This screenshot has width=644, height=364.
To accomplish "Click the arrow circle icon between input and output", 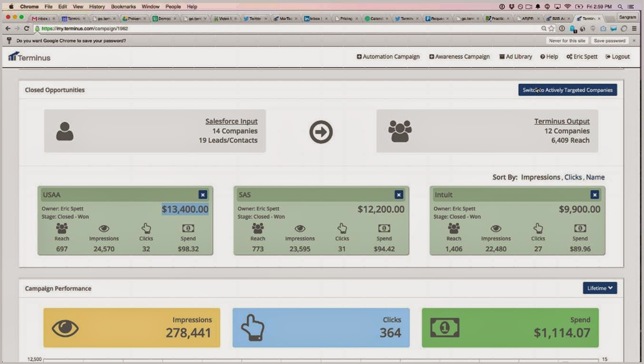I will 321,132.
